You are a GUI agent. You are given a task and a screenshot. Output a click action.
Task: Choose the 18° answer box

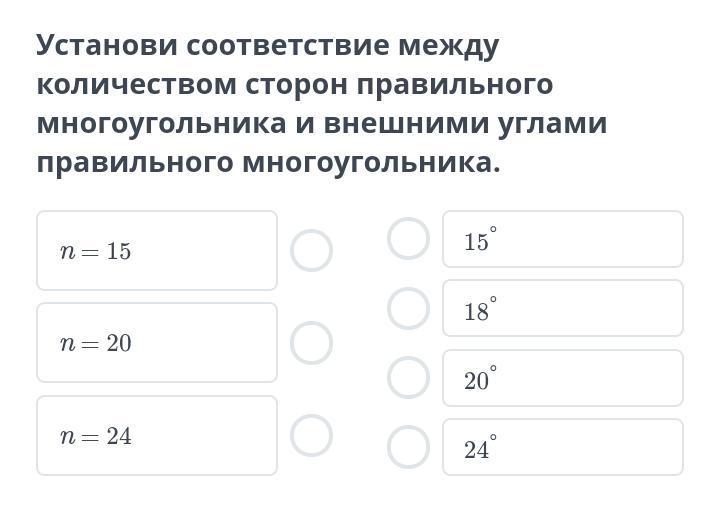click(x=562, y=309)
